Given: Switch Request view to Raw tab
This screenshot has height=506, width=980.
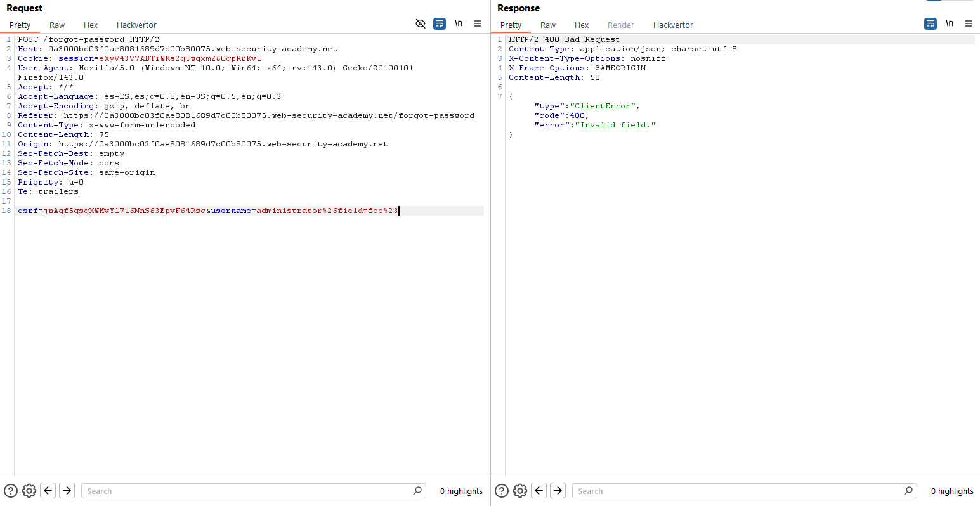Looking at the screenshot, I should (57, 25).
